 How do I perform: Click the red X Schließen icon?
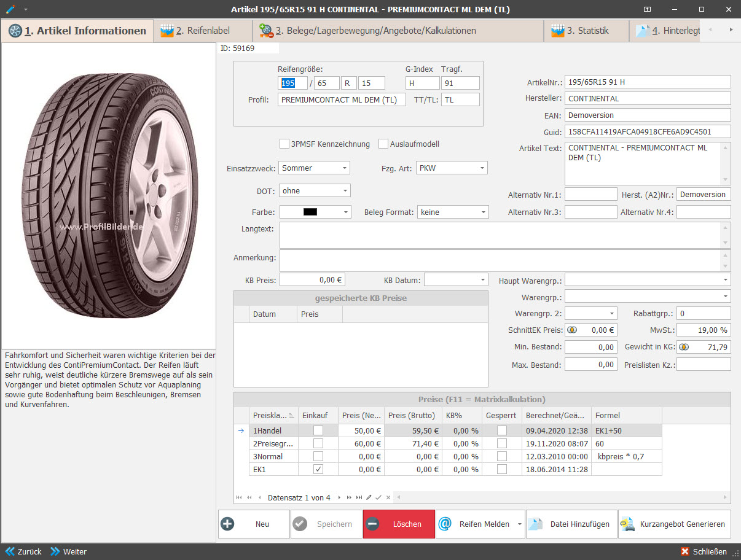pyautogui.click(x=685, y=551)
